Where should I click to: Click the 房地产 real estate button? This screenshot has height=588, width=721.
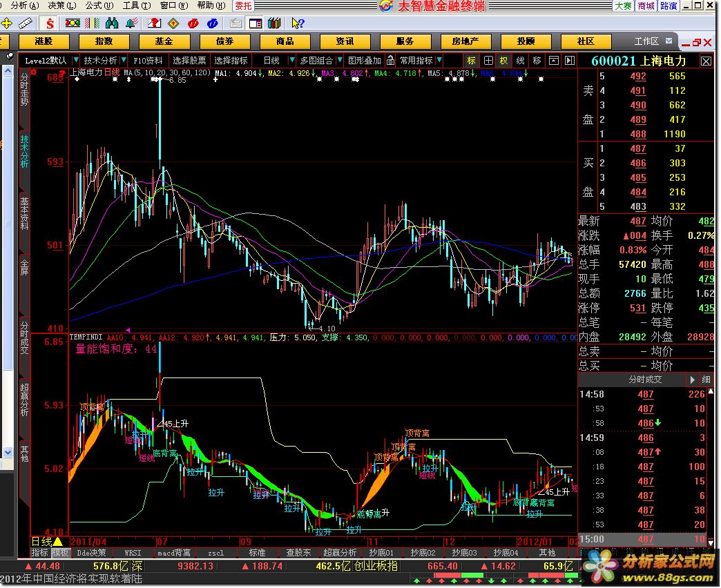click(x=465, y=41)
